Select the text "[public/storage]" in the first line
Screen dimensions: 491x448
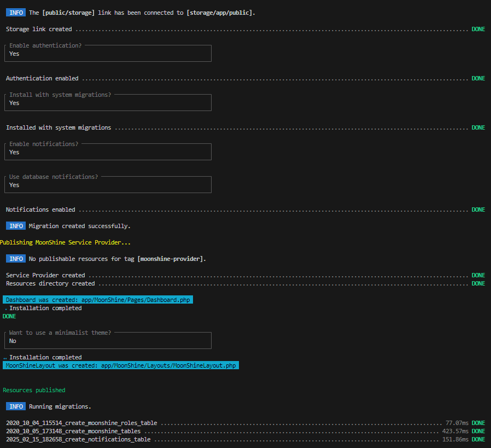68,13
